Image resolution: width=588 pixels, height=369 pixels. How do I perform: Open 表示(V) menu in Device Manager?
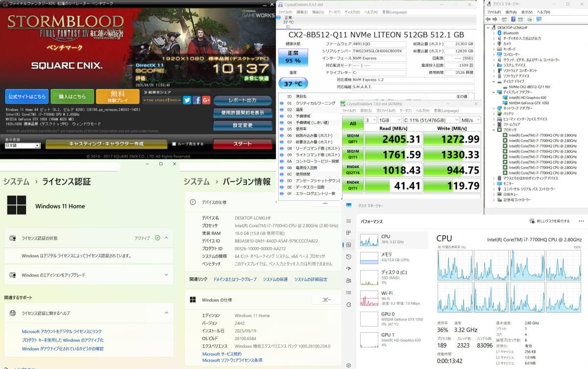(x=527, y=12)
